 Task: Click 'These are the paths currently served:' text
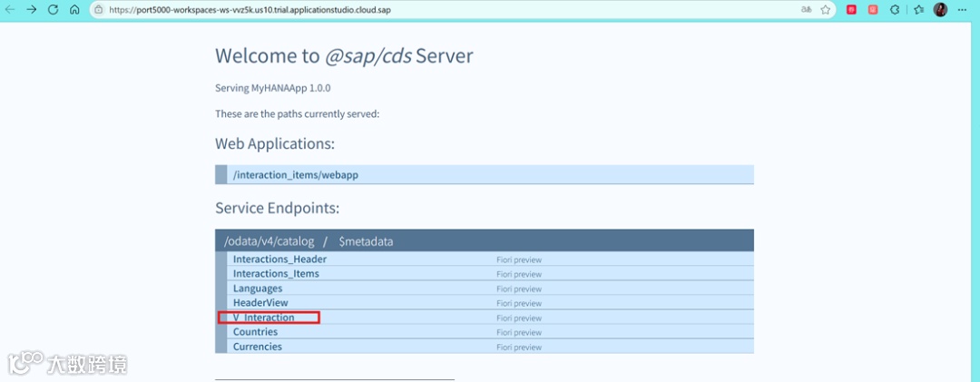(298, 113)
